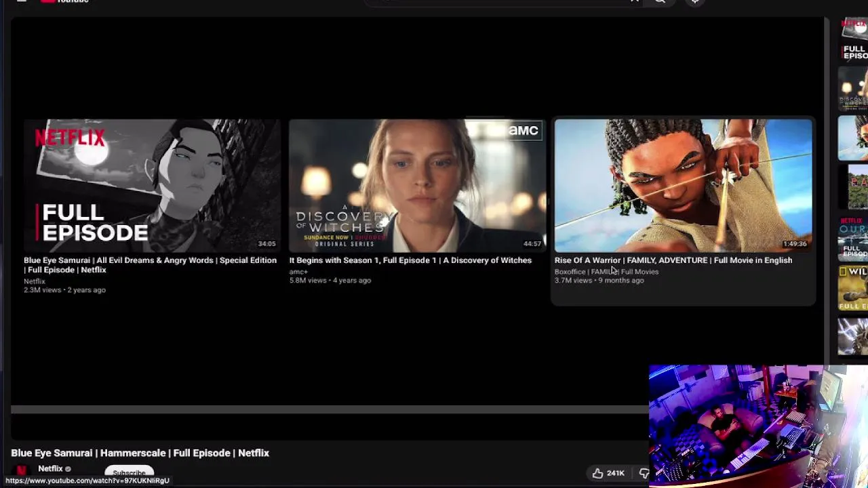The width and height of the screenshot is (868, 488).
Task: Click the '2.3M views • 2 years ago' text
Action: coord(64,290)
